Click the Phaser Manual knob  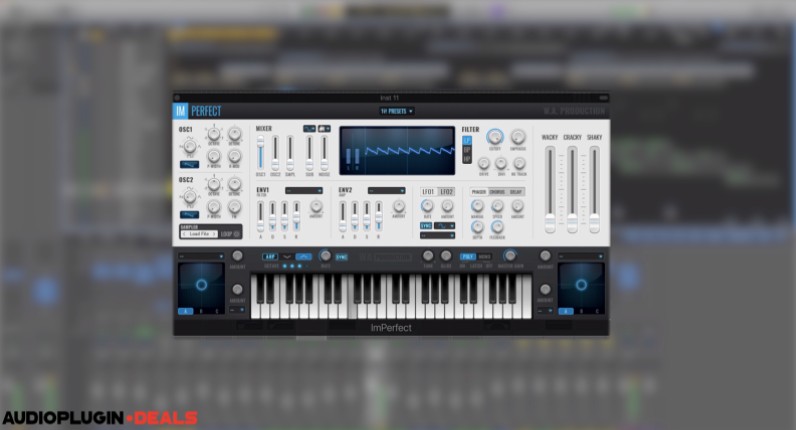pyautogui.click(x=477, y=206)
